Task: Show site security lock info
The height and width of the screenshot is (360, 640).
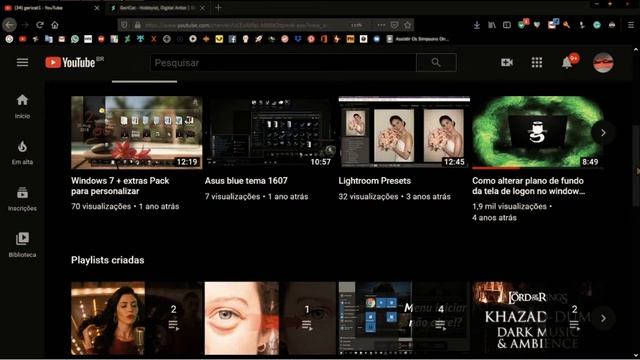Action: pos(138,25)
